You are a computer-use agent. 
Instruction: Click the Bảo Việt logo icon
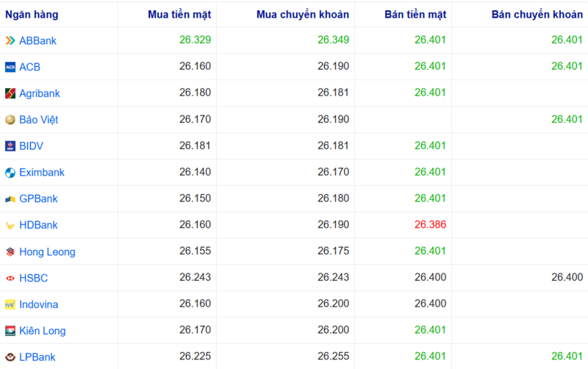(x=10, y=120)
